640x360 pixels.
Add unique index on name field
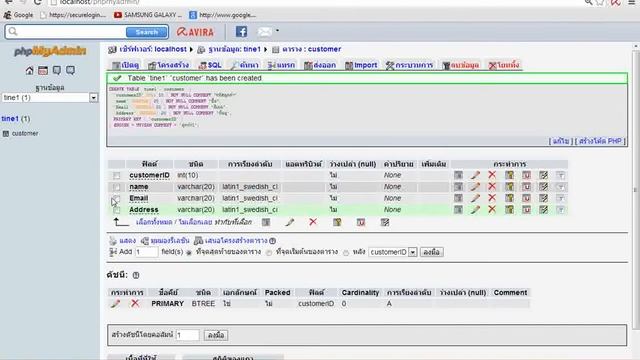click(x=526, y=187)
